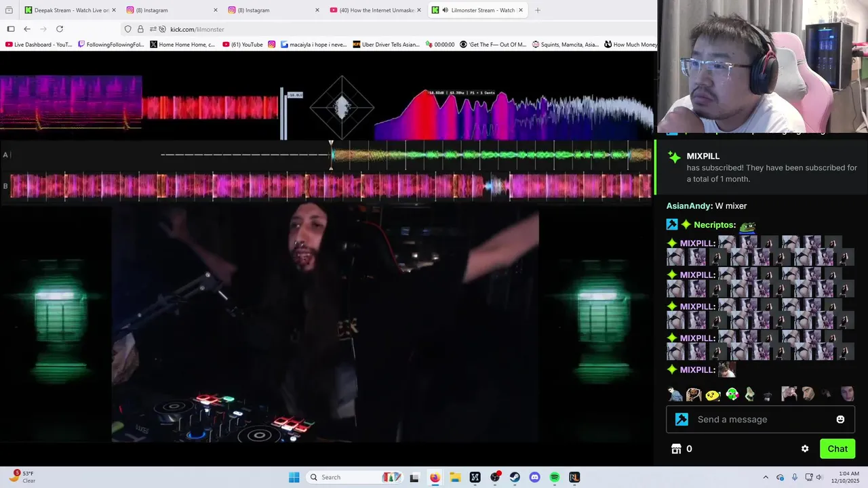Viewport: 868px width, 488px height.
Task: Open chat settings gear
Action: point(805,449)
